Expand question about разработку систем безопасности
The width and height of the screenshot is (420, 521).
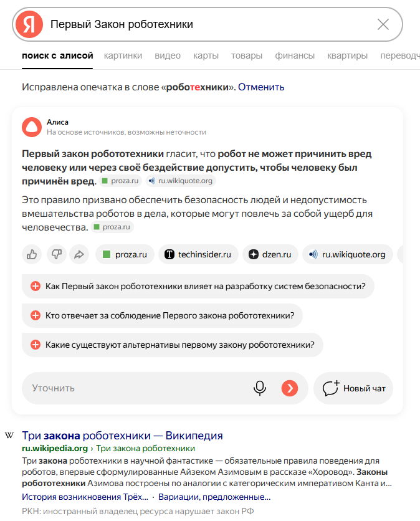click(x=198, y=287)
